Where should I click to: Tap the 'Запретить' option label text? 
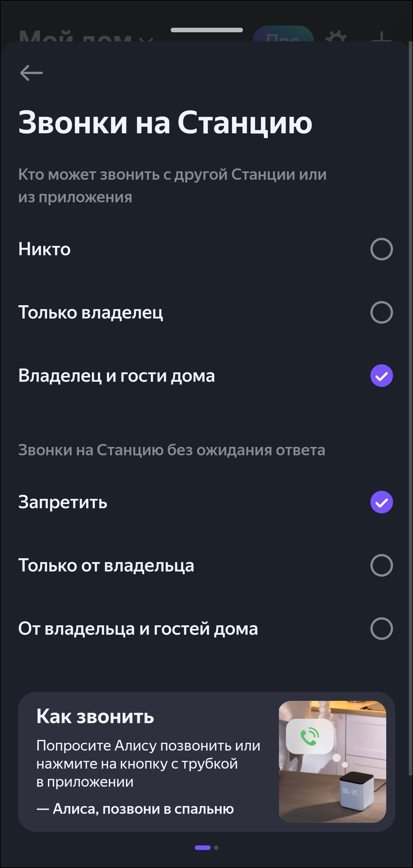[x=63, y=502]
